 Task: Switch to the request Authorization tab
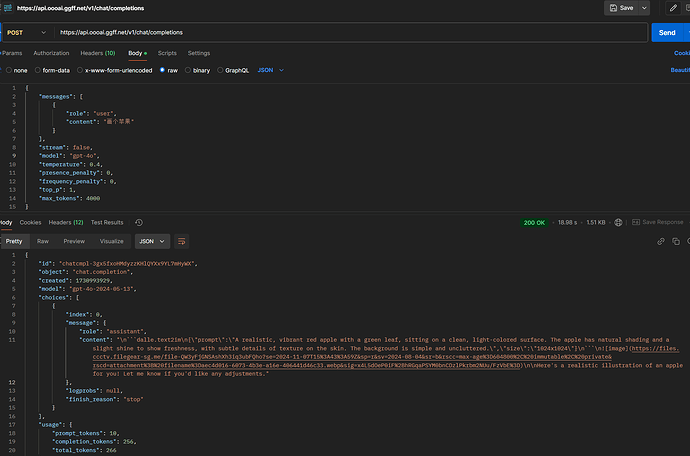(x=51, y=53)
